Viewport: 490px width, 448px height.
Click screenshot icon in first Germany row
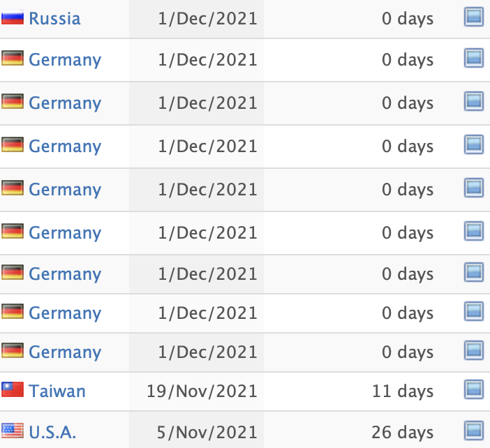pyautogui.click(x=474, y=58)
